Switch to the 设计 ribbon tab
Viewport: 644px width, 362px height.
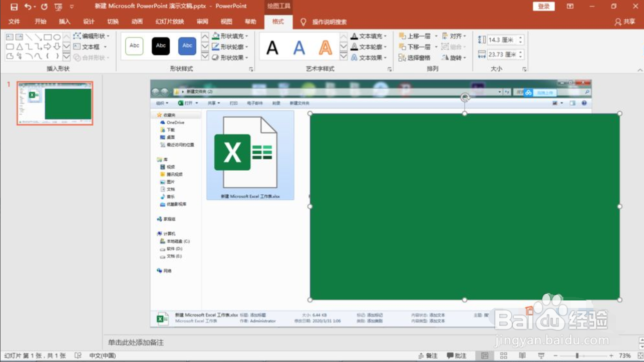pos(89,22)
